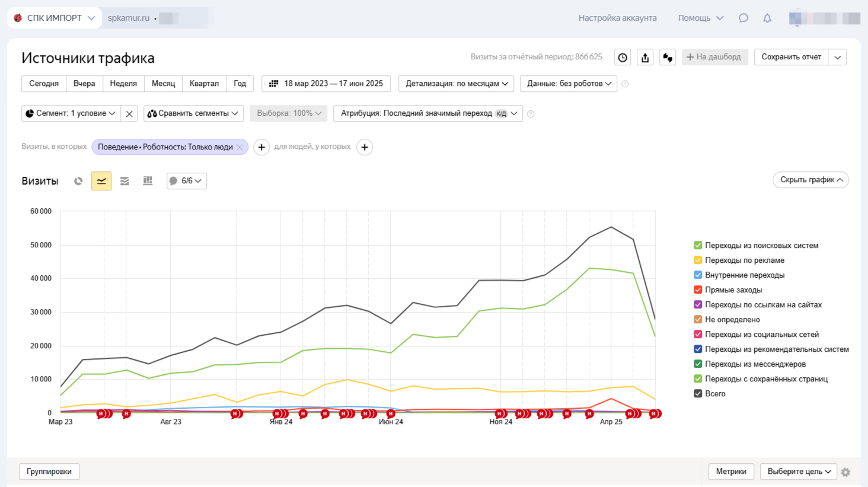Image resolution: width=868 pixels, height=487 pixels.
Task: Open the notifications bell
Action: click(767, 18)
